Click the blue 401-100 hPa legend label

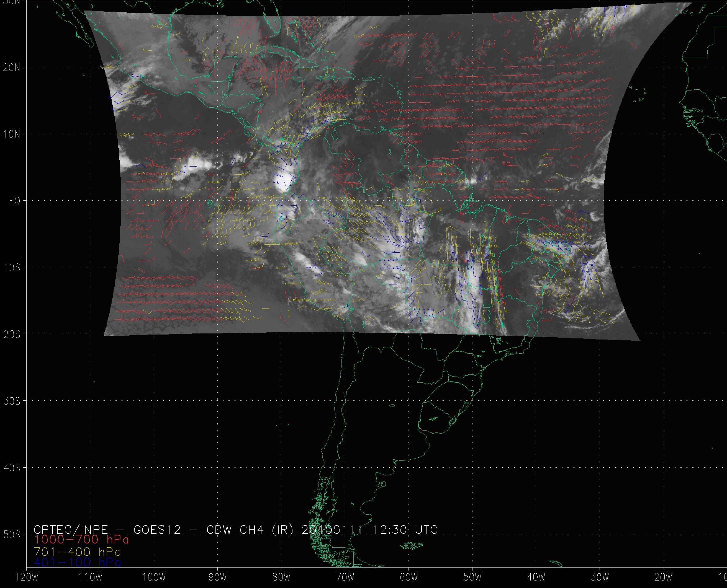coord(77,563)
